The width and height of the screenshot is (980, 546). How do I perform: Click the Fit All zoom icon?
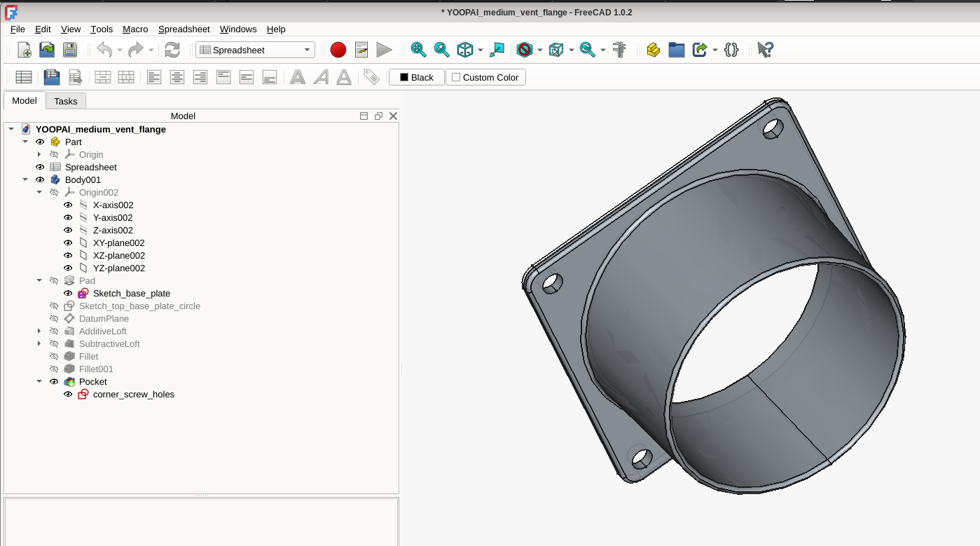pyautogui.click(x=418, y=50)
